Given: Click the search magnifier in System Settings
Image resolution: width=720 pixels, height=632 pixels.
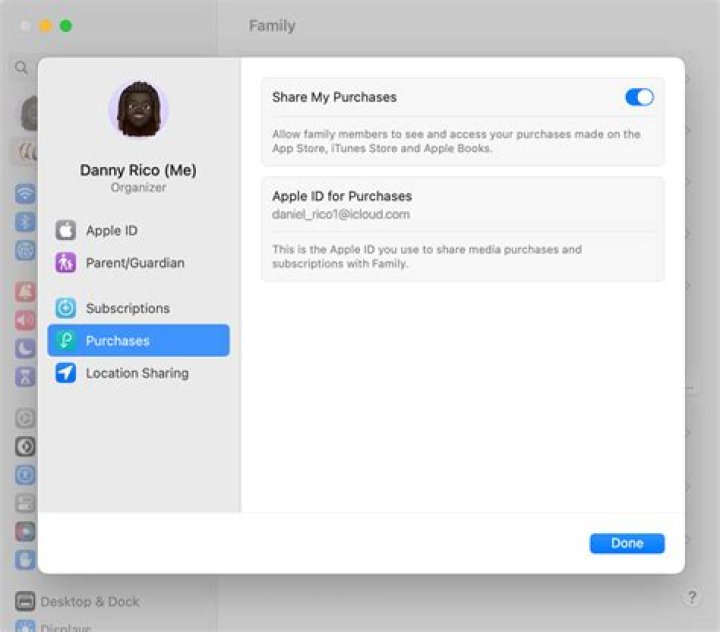Looking at the screenshot, I should click(x=21, y=68).
